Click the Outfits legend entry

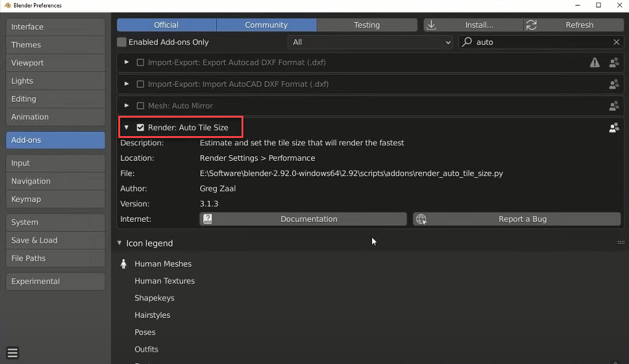point(147,350)
